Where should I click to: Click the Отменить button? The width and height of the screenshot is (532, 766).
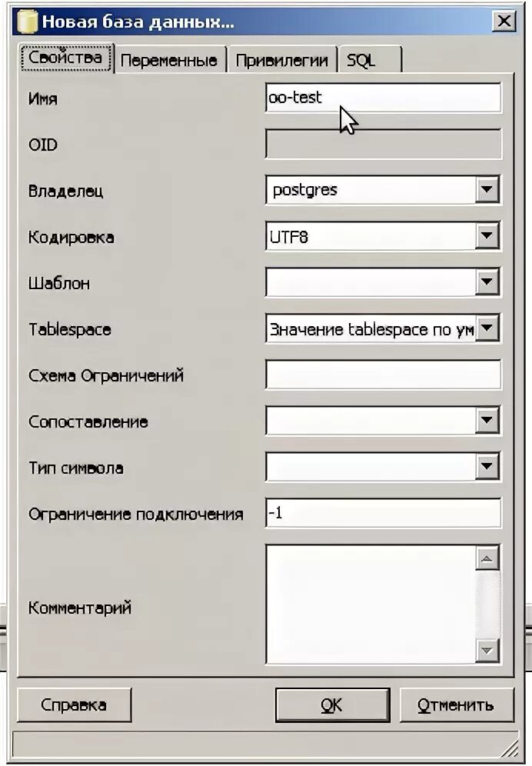click(x=457, y=704)
